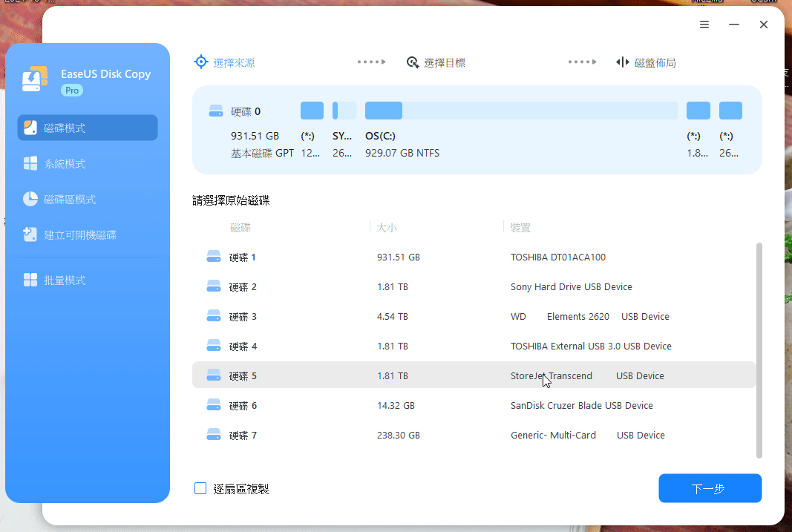Click the 磁盤佈局 step label
The image size is (792, 532).
pos(655,62)
